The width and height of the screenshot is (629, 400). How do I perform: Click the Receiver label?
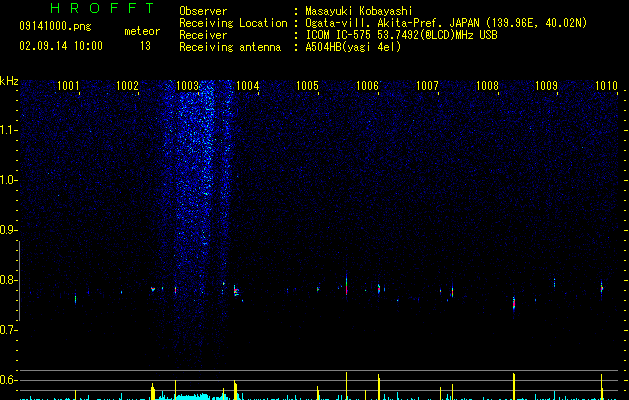(203, 35)
